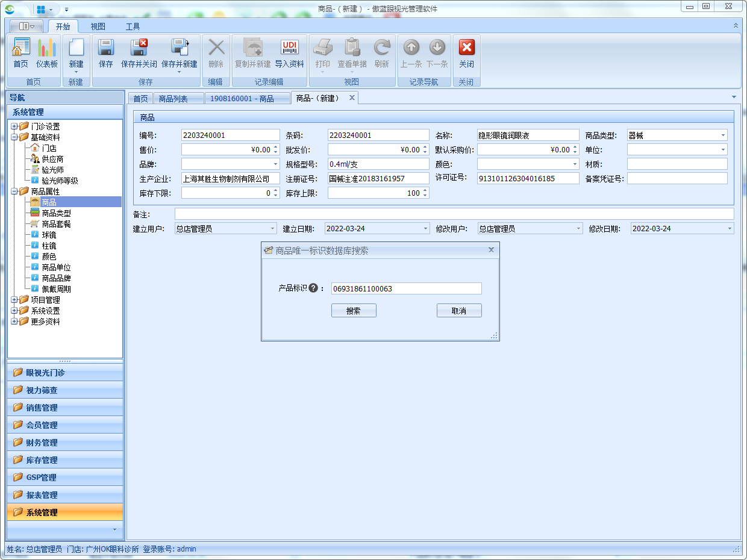This screenshot has width=747, height=560.
Task: Expand the 系统设置 tree node
Action: pyautogui.click(x=14, y=311)
